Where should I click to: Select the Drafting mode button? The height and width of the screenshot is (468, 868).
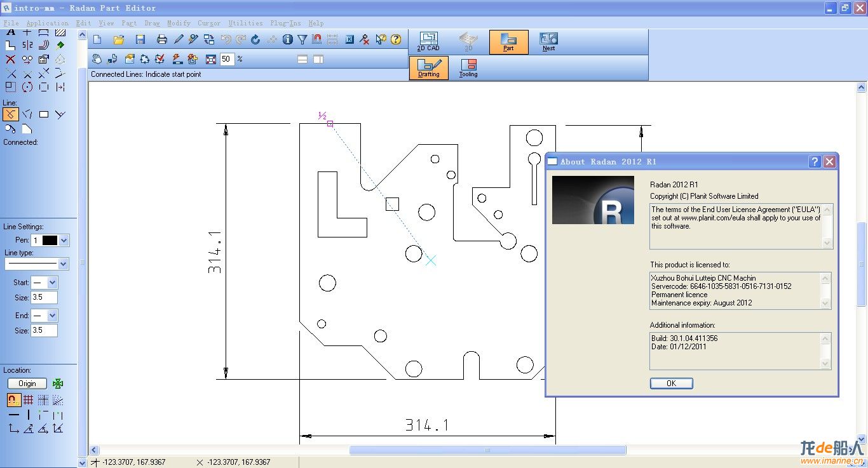pos(429,68)
